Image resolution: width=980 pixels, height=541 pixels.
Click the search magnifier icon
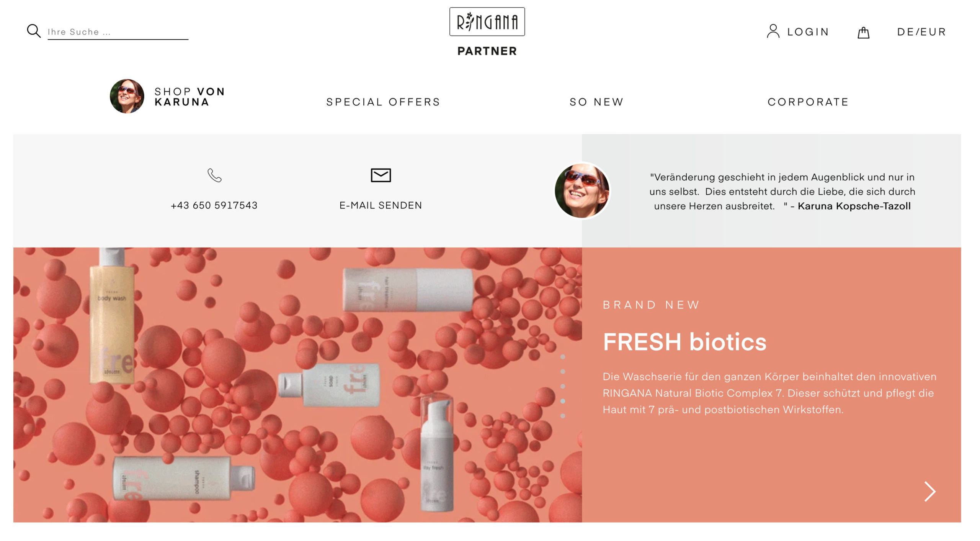34,31
